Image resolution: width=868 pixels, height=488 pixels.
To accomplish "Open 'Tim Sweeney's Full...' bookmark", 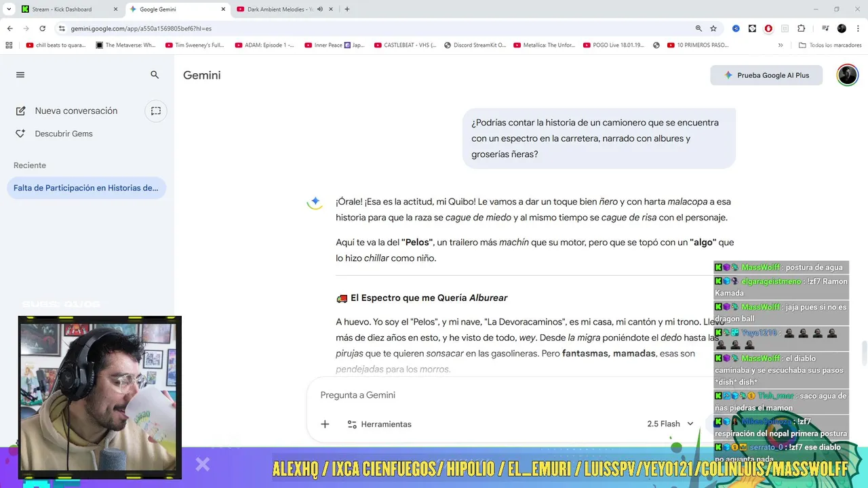I will [x=195, y=45].
